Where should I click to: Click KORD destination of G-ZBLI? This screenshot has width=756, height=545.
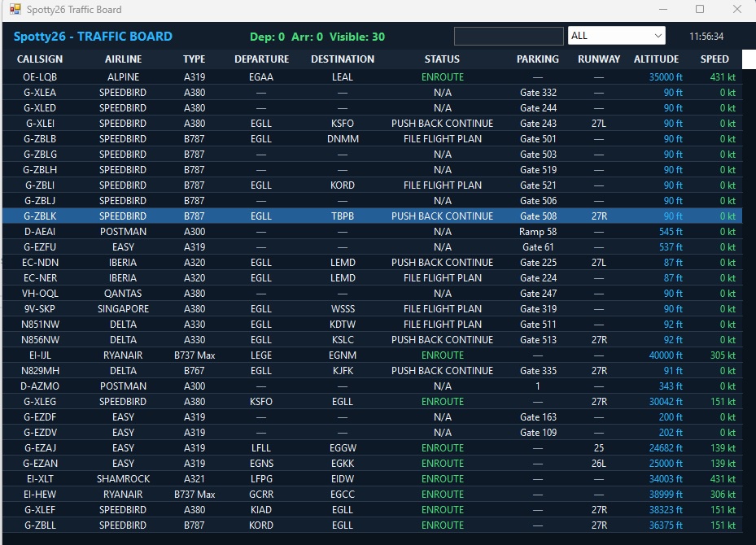(343, 185)
